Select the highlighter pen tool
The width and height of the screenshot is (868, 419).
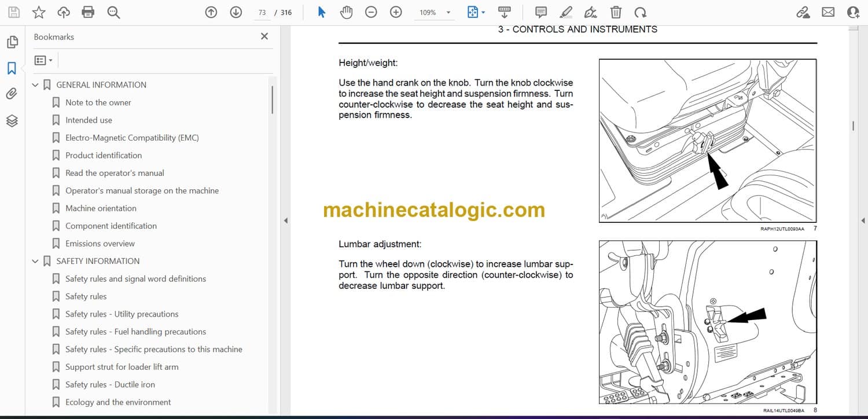(566, 12)
